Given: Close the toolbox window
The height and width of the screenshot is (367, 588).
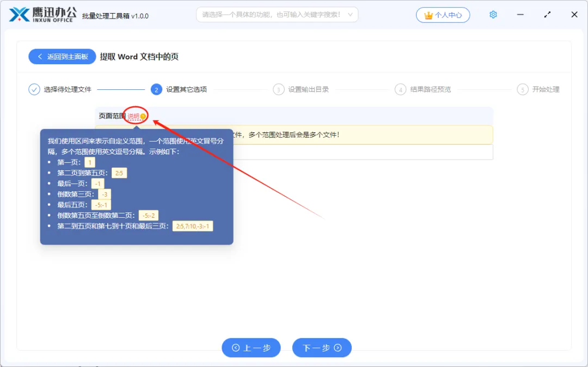Looking at the screenshot, I should click(x=574, y=15).
